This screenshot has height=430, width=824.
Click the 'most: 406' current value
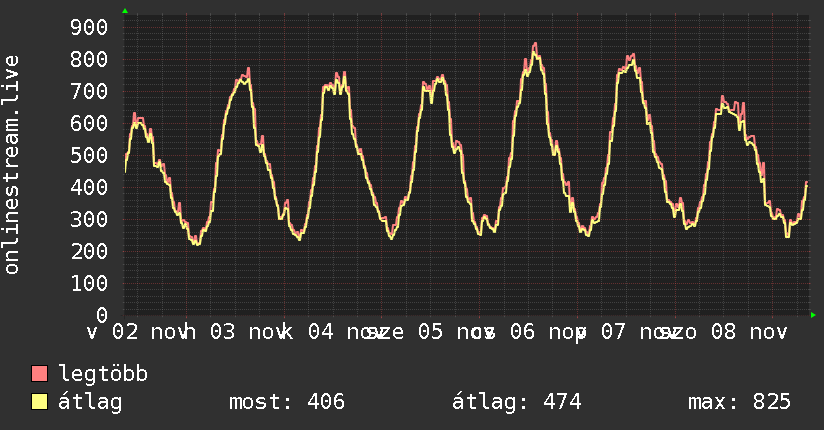[286, 402]
